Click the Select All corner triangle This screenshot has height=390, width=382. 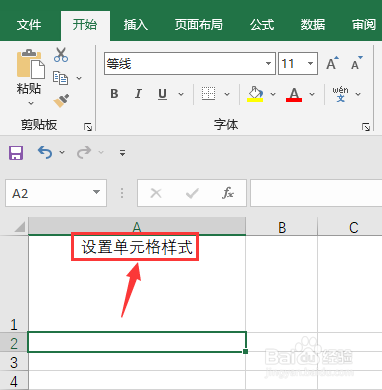[19, 226]
